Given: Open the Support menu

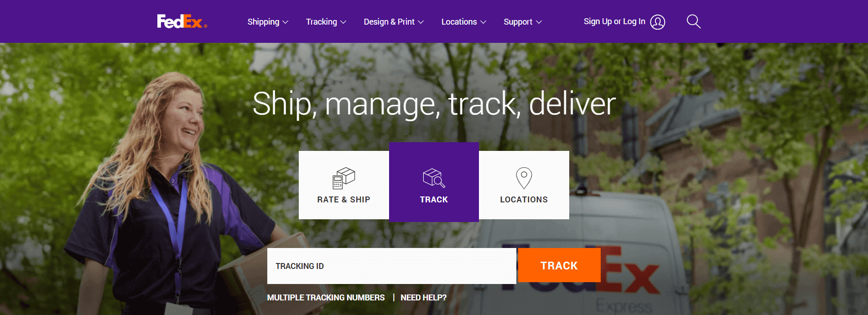Looking at the screenshot, I should 518,22.
